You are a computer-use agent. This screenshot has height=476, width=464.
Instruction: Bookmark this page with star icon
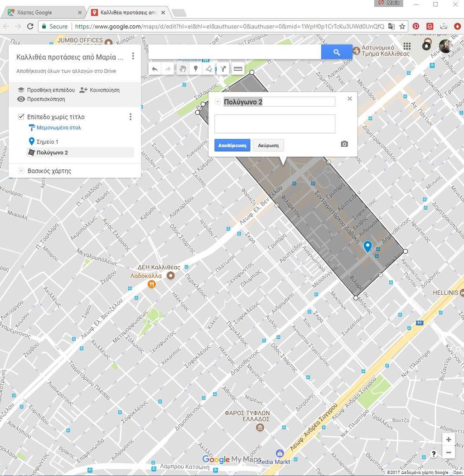(x=402, y=26)
